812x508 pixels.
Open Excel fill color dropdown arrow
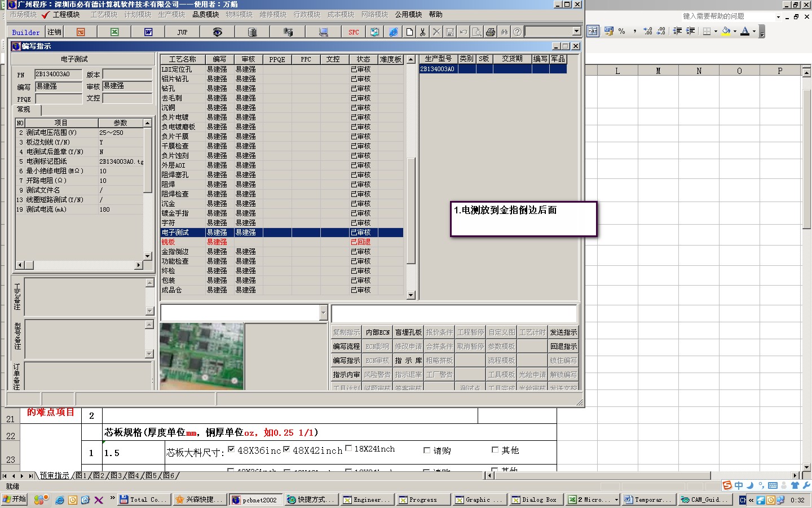pyautogui.click(x=735, y=32)
